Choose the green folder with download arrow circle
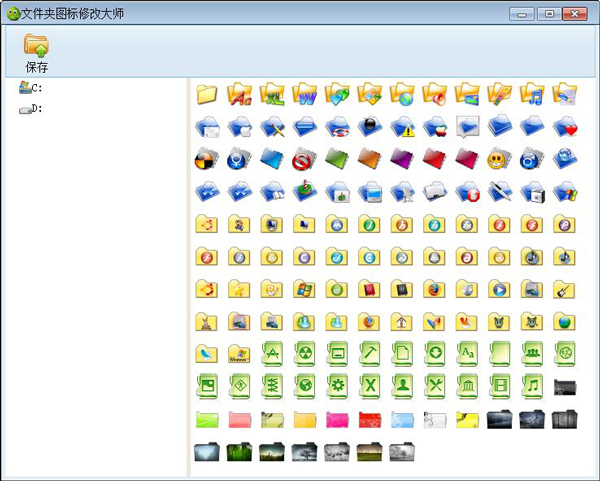 click(434, 354)
